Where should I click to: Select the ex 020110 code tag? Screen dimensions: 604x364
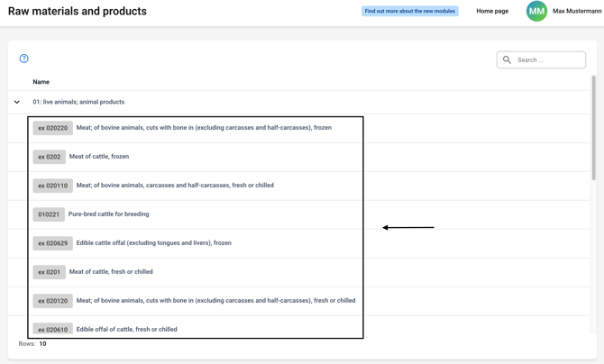pos(52,186)
